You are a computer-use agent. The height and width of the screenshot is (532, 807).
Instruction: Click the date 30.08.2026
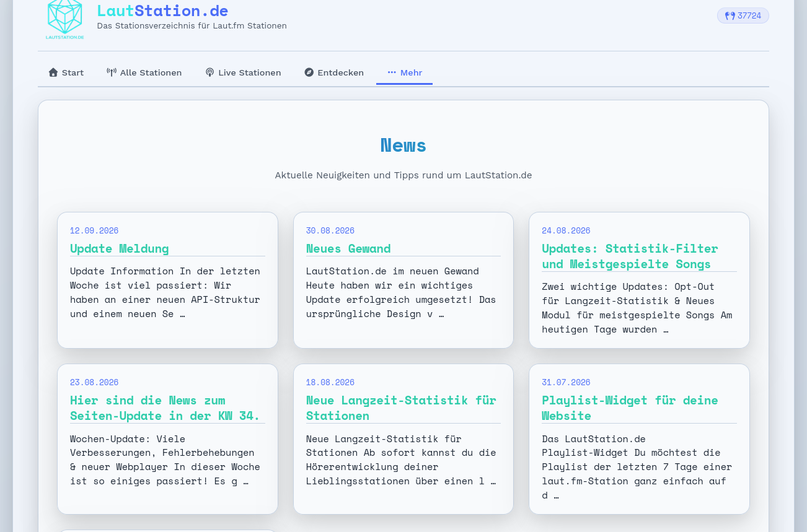[330, 230]
